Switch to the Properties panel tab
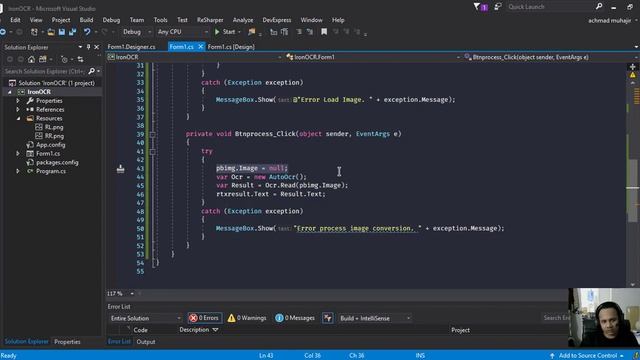The image size is (640, 360). pos(67,342)
